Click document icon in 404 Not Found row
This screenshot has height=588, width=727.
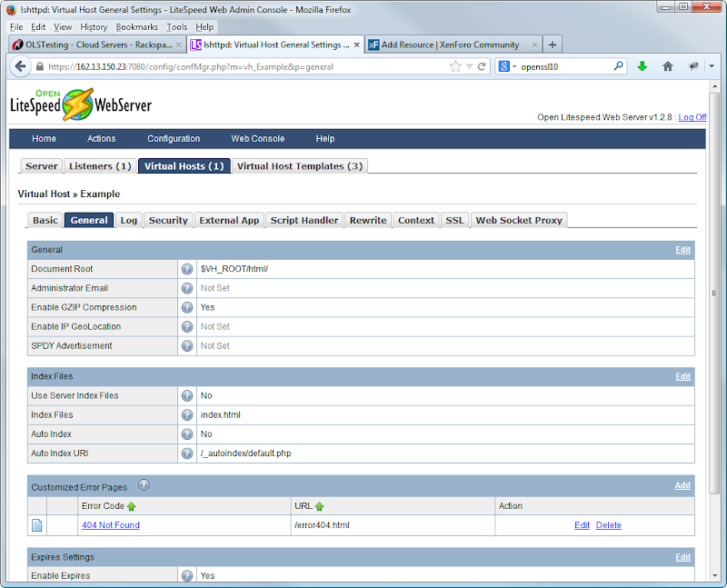(x=37, y=525)
